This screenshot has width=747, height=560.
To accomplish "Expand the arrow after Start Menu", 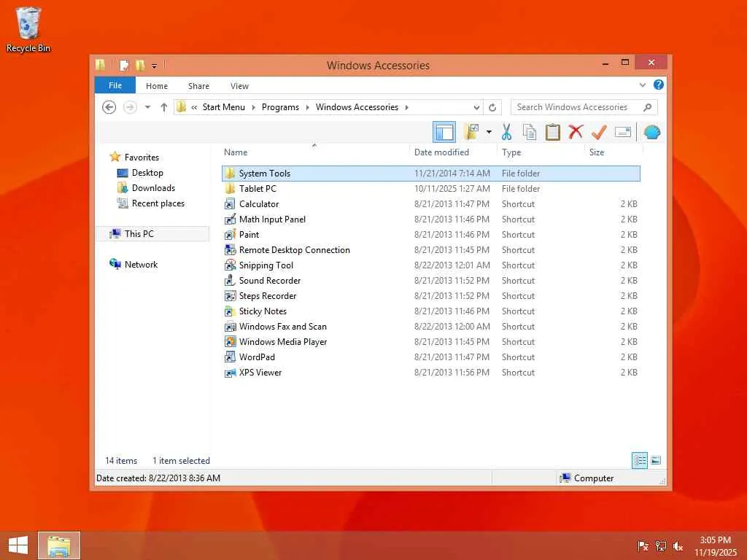I will (x=253, y=108).
